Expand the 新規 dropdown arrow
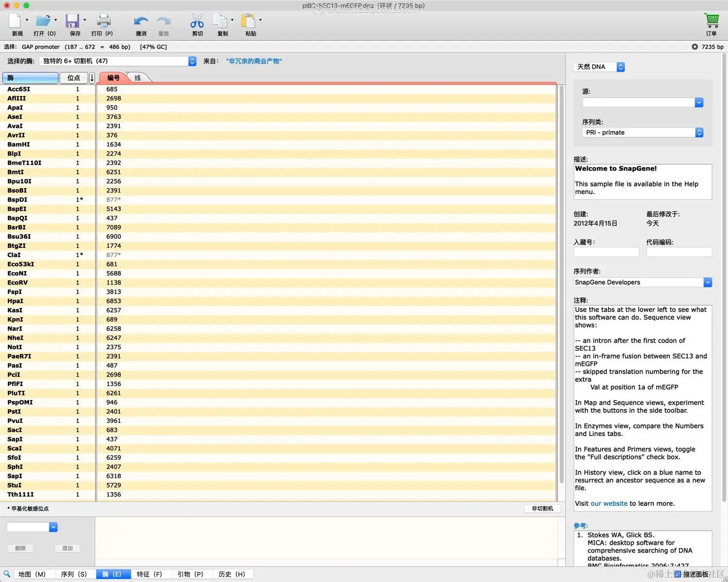728x582 pixels. click(x=27, y=20)
